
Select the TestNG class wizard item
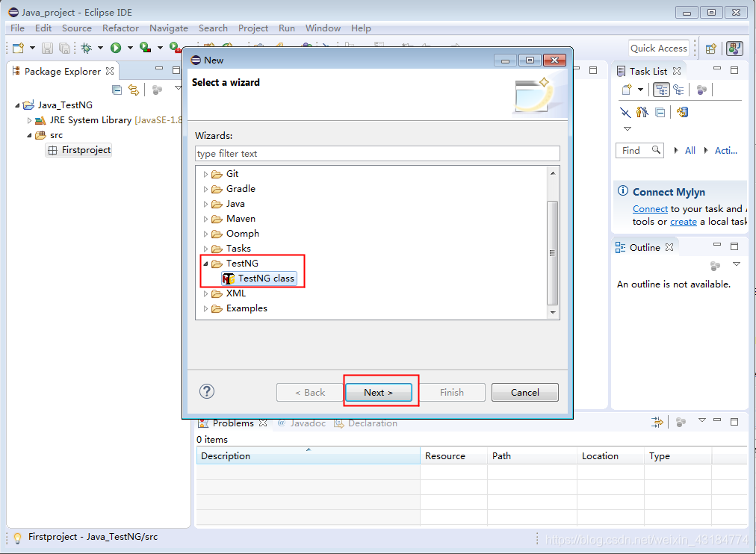coord(259,278)
